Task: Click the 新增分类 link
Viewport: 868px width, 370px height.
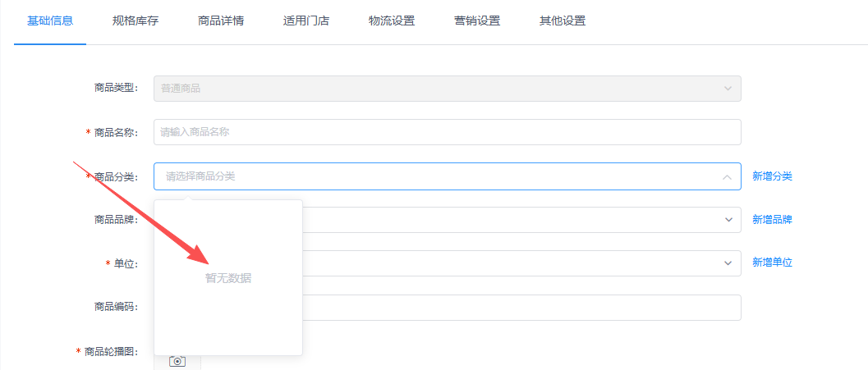Action: coord(772,176)
